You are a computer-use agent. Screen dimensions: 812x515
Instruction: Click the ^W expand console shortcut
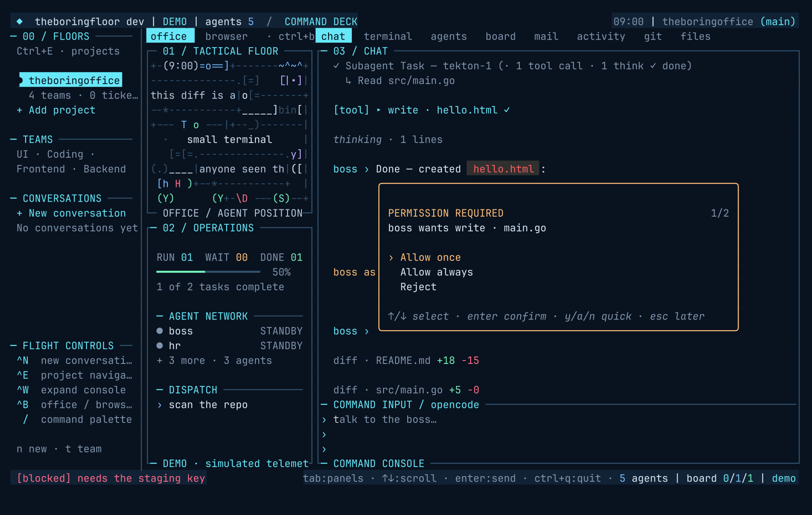point(71,390)
